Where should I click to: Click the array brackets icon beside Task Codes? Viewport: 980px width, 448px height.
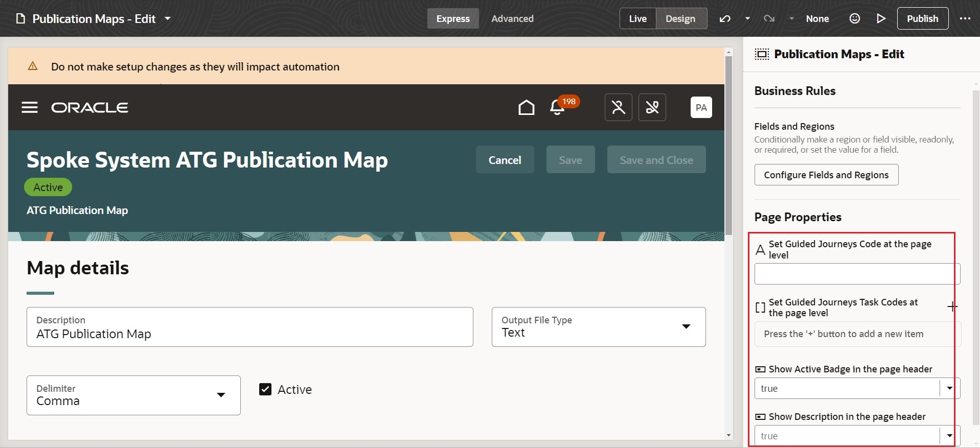point(760,308)
